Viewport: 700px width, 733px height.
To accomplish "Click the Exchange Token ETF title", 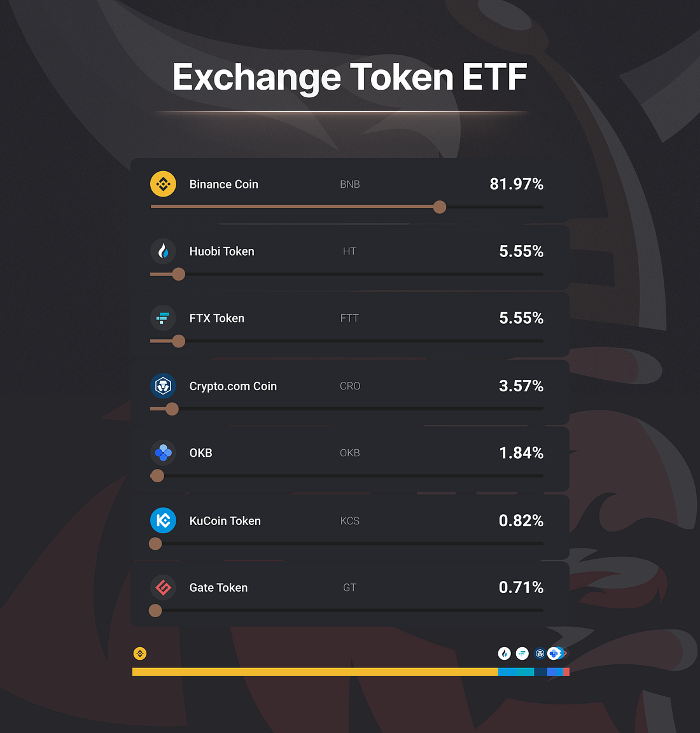I will [349, 77].
